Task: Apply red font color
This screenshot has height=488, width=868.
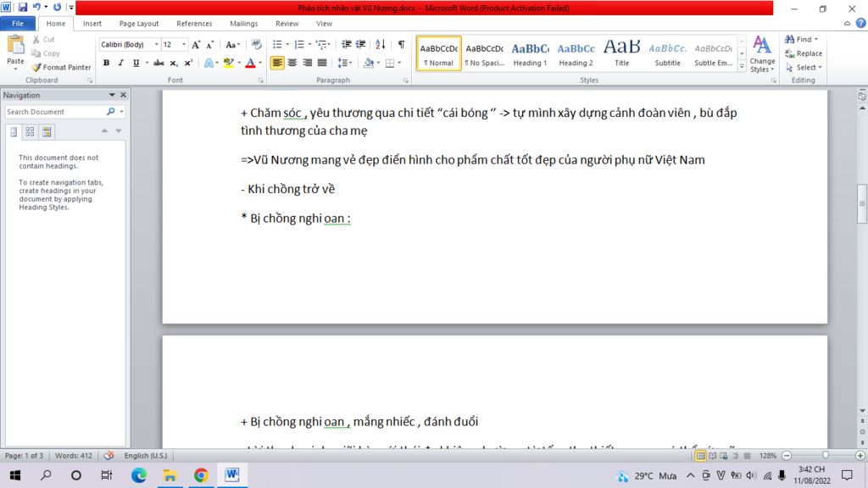Action: click(250, 63)
